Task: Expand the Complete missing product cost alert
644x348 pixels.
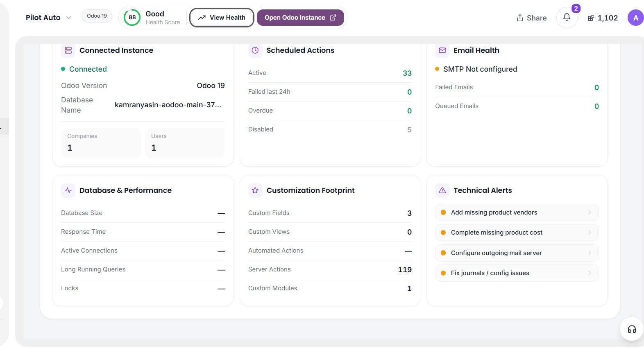Action: point(517,233)
